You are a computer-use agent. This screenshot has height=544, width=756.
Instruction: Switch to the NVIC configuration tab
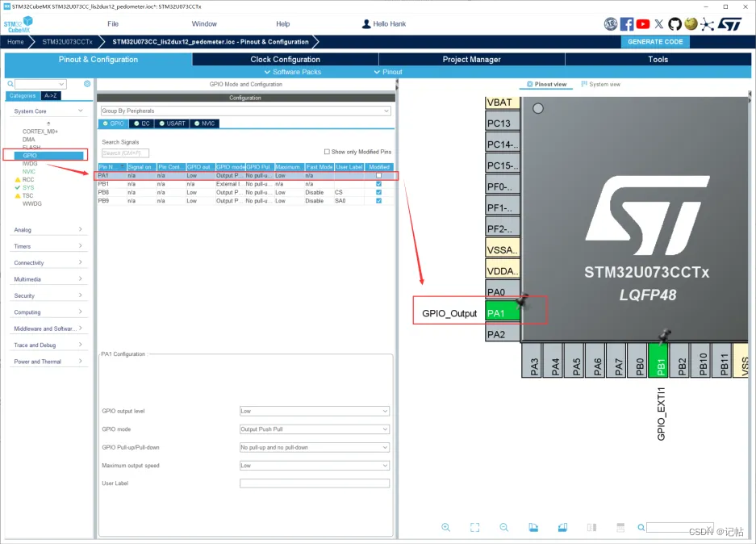click(204, 123)
